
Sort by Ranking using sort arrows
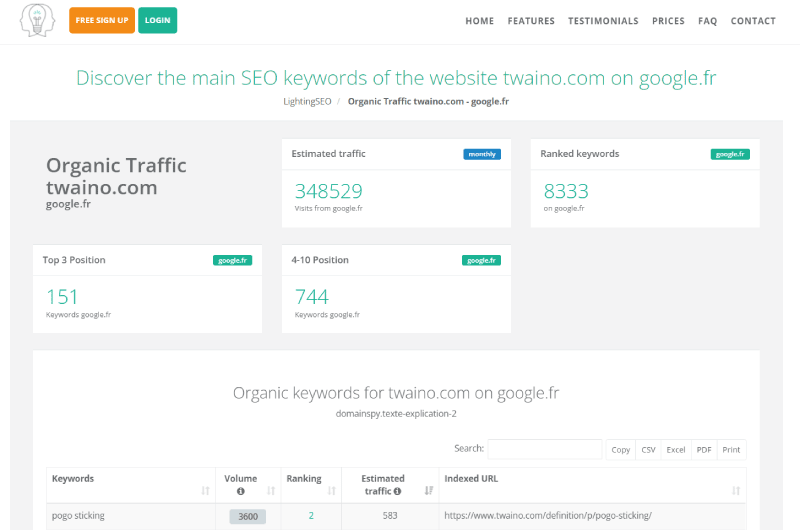pyautogui.click(x=332, y=491)
